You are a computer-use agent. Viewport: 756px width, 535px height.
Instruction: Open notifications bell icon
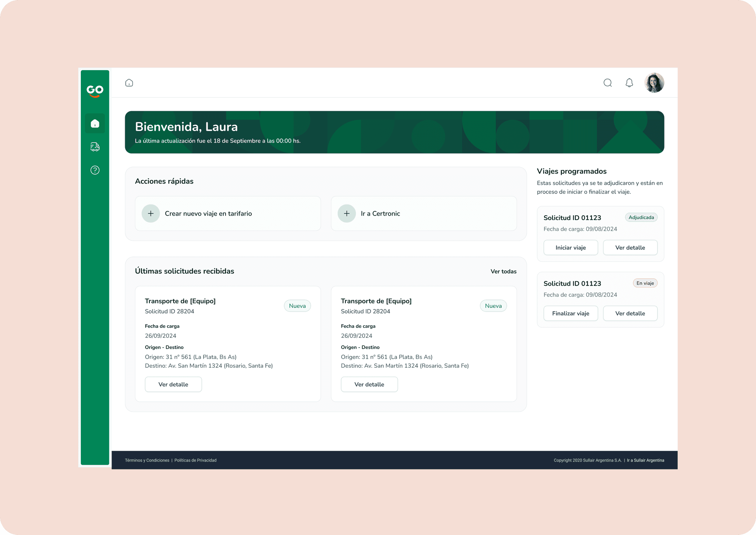click(x=629, y=83)
